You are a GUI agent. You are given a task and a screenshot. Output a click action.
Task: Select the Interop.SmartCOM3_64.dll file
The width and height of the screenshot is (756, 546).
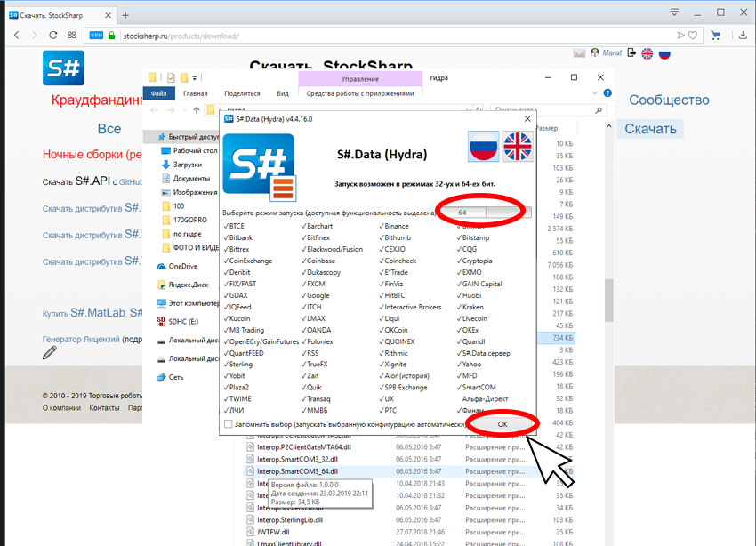[x=297, y=471]
